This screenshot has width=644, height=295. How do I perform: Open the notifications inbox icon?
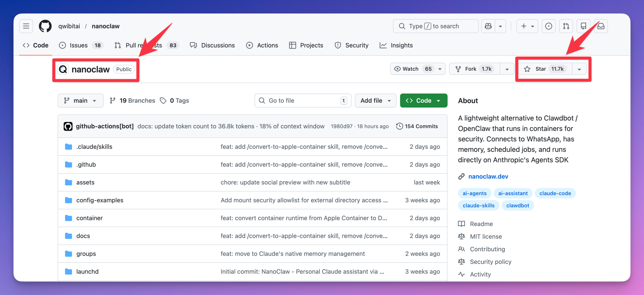pyautogui.click(x=601, y=26)
